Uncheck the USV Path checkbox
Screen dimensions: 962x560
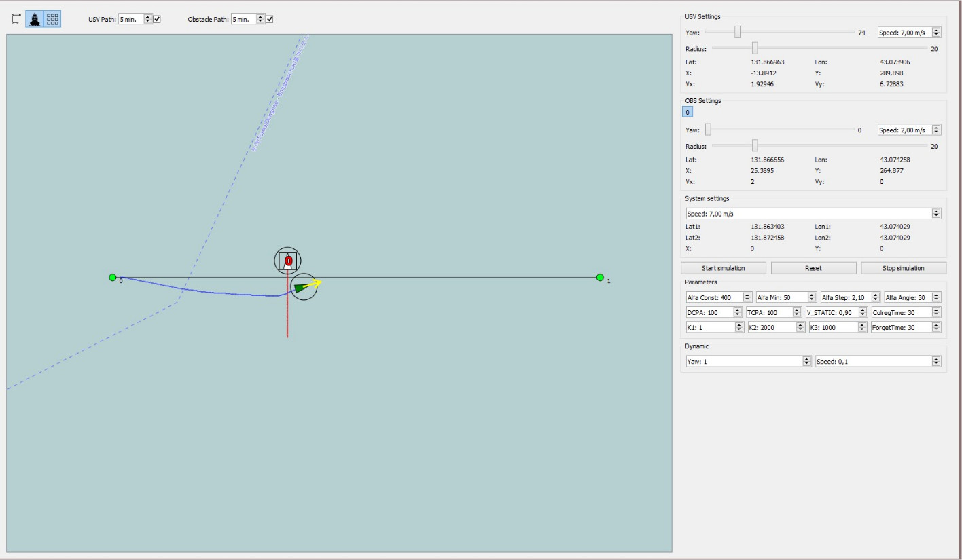pyautogui.click(x=157, y=19)
